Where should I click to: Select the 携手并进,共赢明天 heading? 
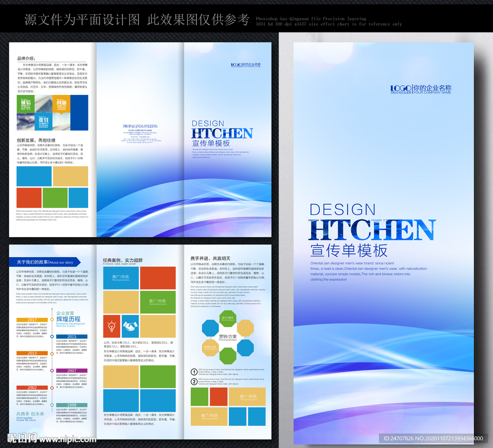point(210,258)
